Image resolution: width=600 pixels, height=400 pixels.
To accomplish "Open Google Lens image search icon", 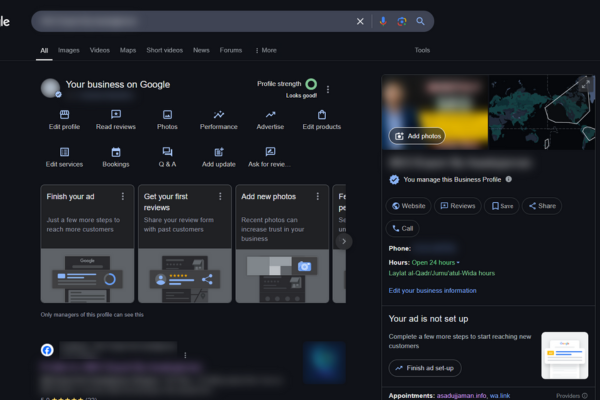I will click(x=402, y=21).
